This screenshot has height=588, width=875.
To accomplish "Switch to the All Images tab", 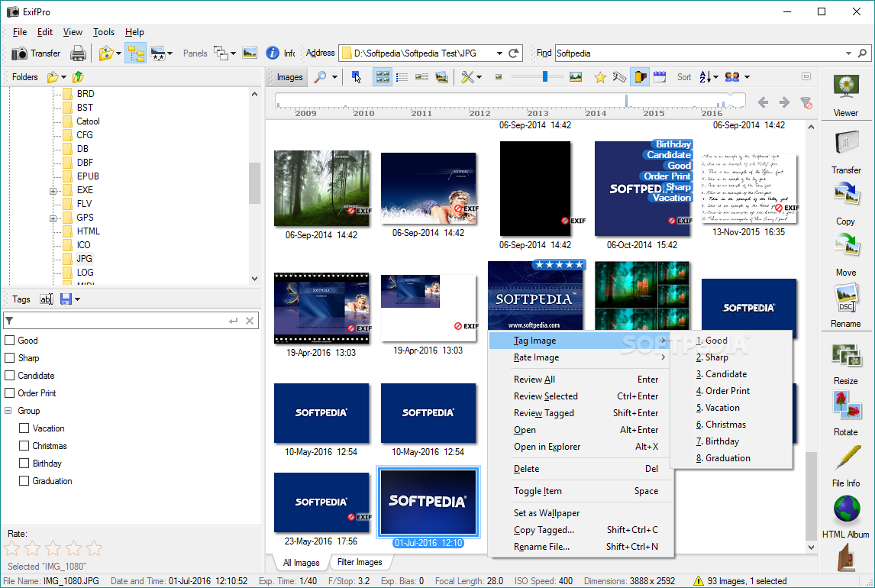I will pyautogui.click(x=302, y=562).
